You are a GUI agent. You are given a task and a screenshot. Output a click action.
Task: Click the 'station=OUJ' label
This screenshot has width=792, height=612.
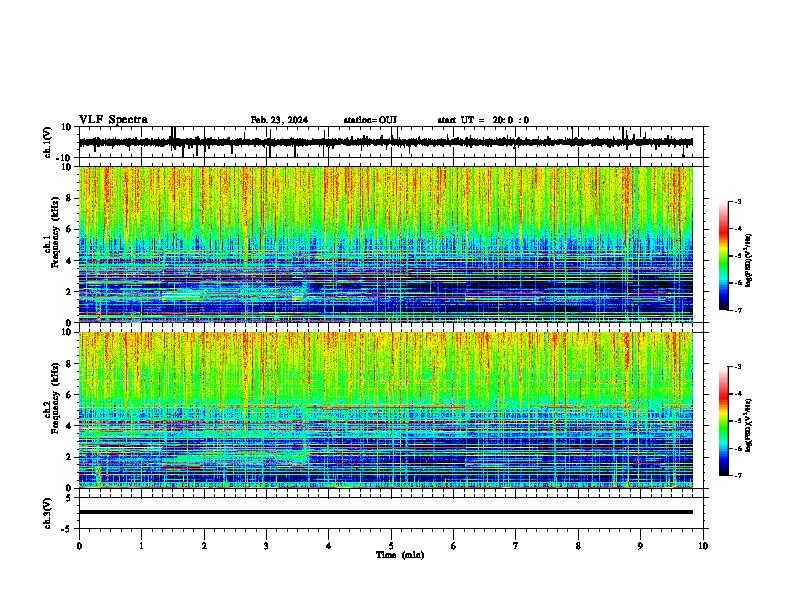tap(370, 120)
